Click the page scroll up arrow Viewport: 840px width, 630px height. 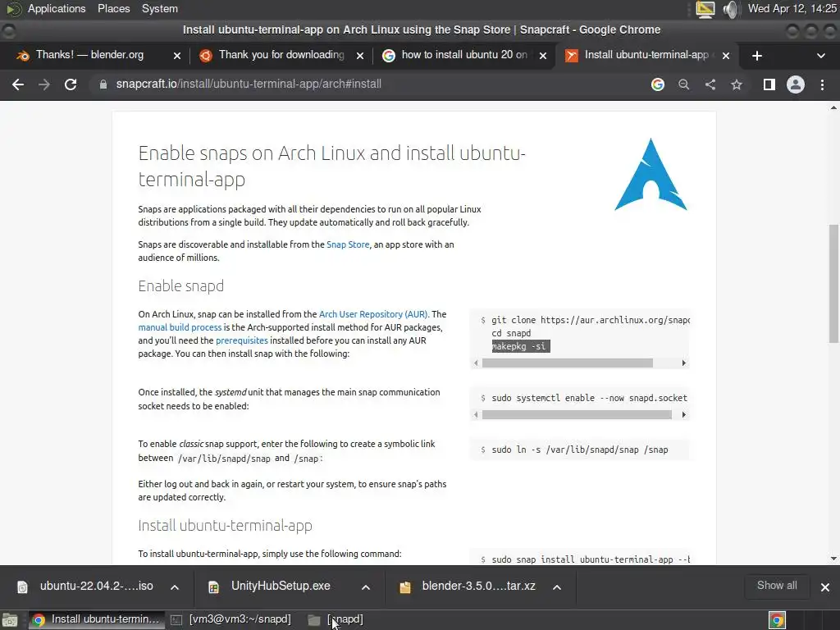coord(833,107)
